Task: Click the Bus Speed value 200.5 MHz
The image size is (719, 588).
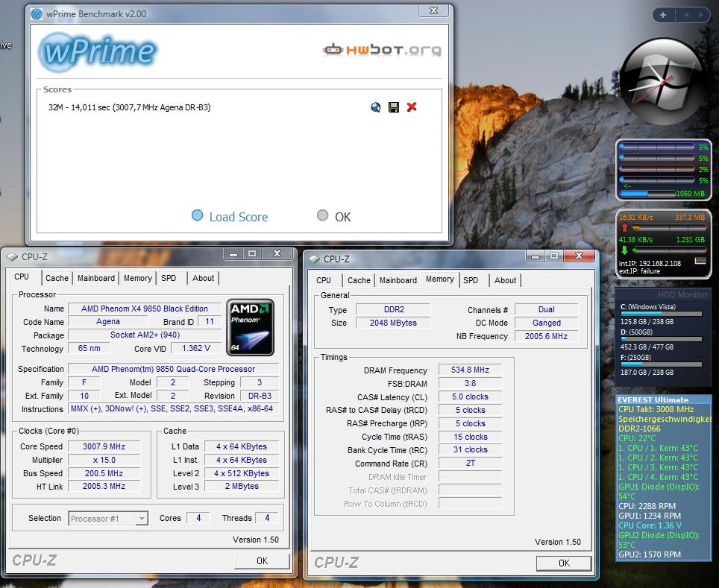Action: (104, 473)
